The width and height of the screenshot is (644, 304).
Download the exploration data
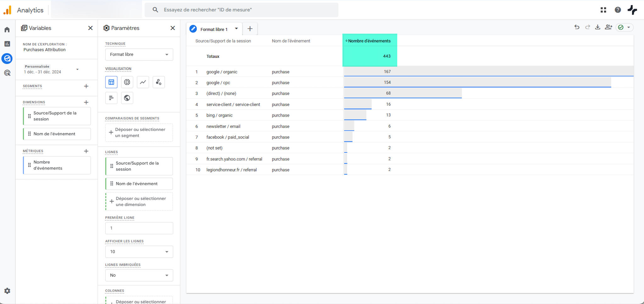click(x=597, y=27)
